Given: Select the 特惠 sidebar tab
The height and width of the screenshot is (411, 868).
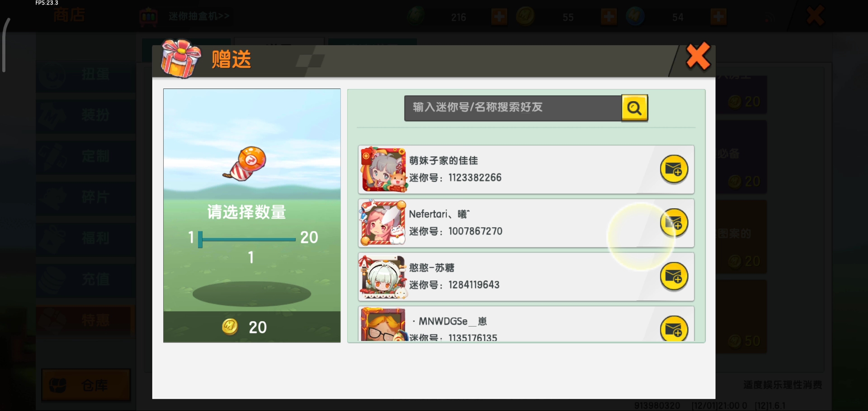Looking at the screenshot, I should tap(86, 320).
